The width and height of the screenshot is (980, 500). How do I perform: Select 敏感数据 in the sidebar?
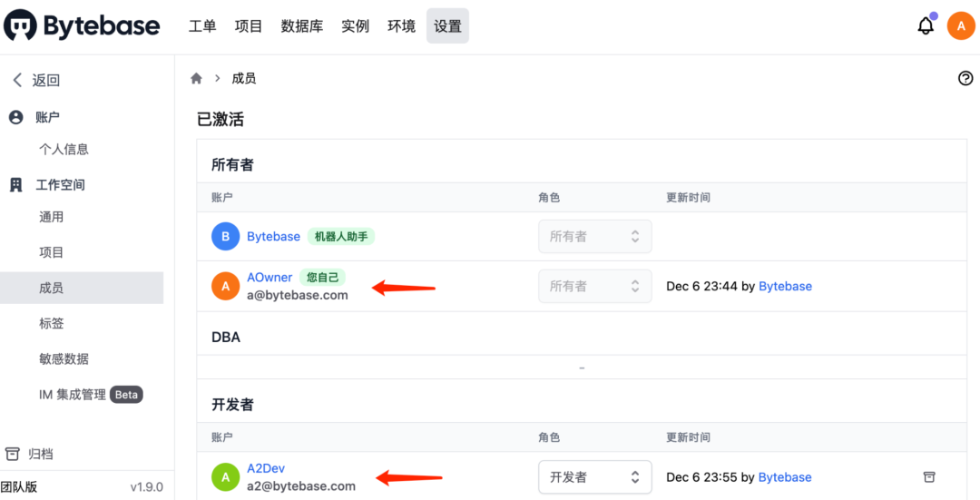[64, 358]
